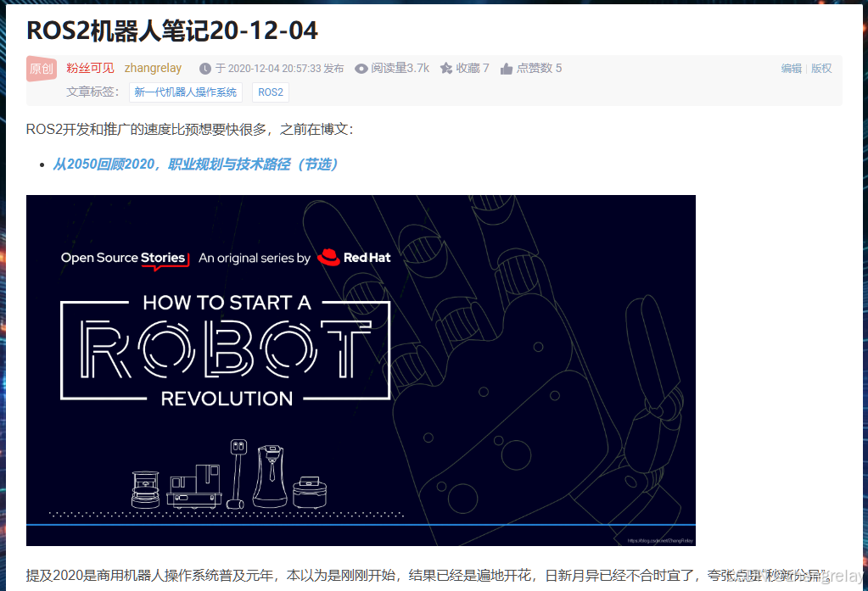Click the 原创 original badge
The width and height of the screenshot is (868, 591).
click(x=41, y=69)
